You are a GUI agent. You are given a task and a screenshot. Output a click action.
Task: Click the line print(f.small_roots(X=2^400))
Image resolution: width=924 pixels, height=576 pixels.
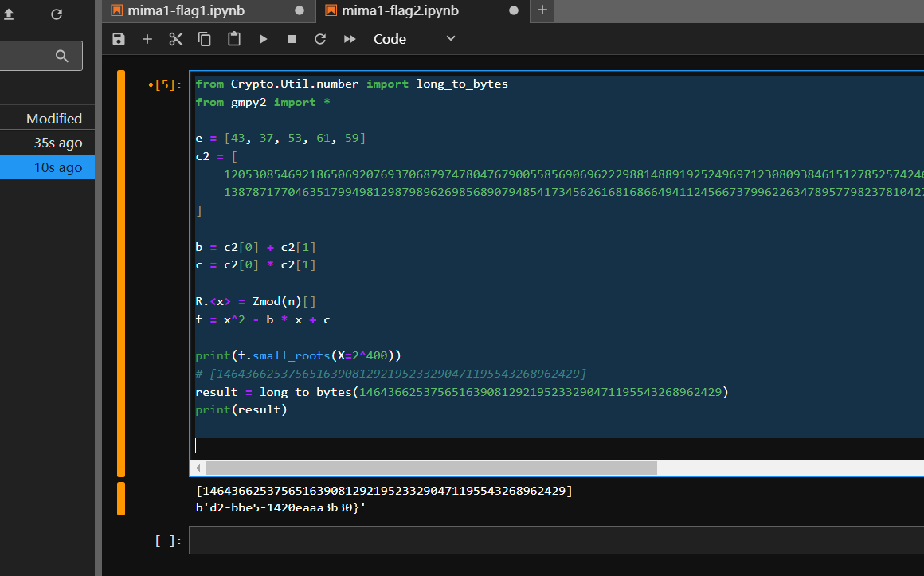[298, 355]
